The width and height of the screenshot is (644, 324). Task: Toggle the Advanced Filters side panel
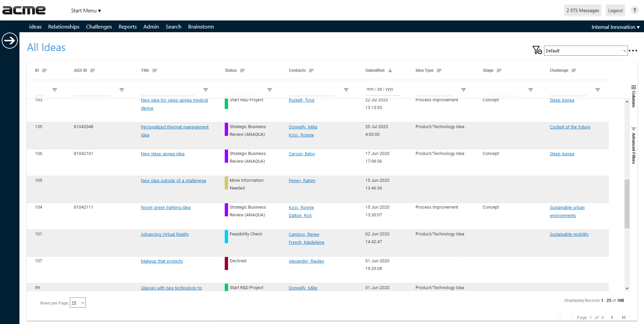pos(633,146)
